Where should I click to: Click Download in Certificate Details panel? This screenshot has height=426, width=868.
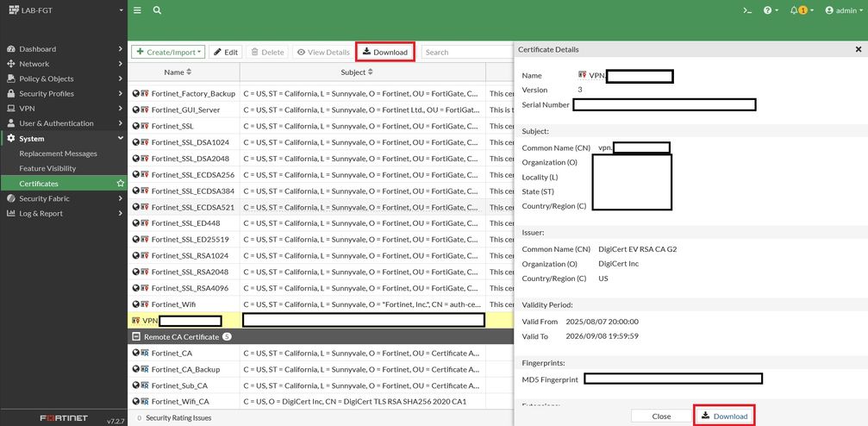coord(725,416)
